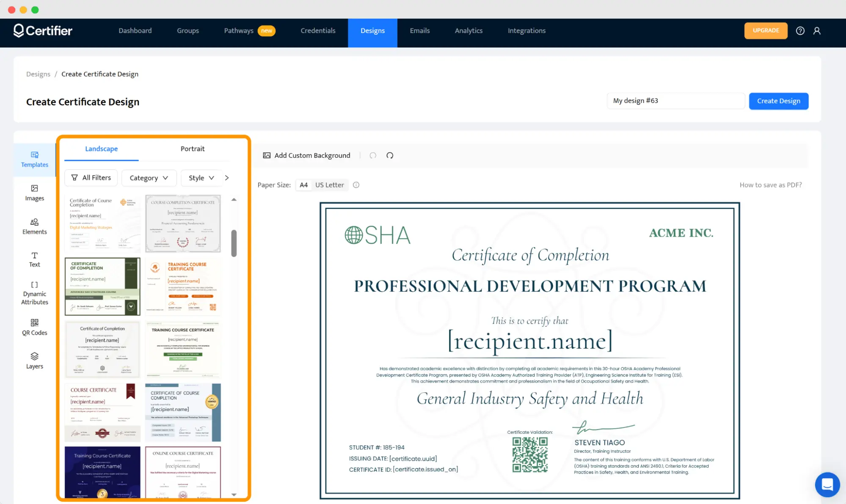
Task: Click Add Custom Background
Action: tap(307, 155)
